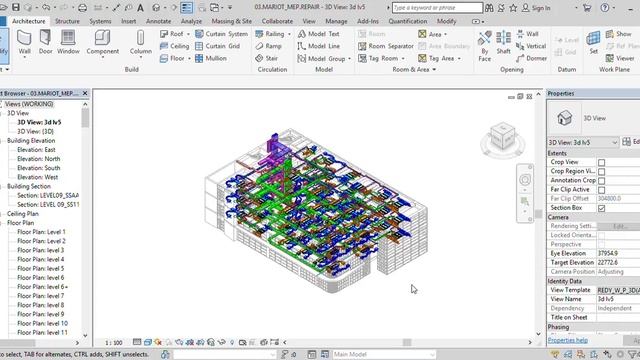Select the Component tool
Viewport: 640px width, 360px height.
pyautogui.click(x=102, y=42)
